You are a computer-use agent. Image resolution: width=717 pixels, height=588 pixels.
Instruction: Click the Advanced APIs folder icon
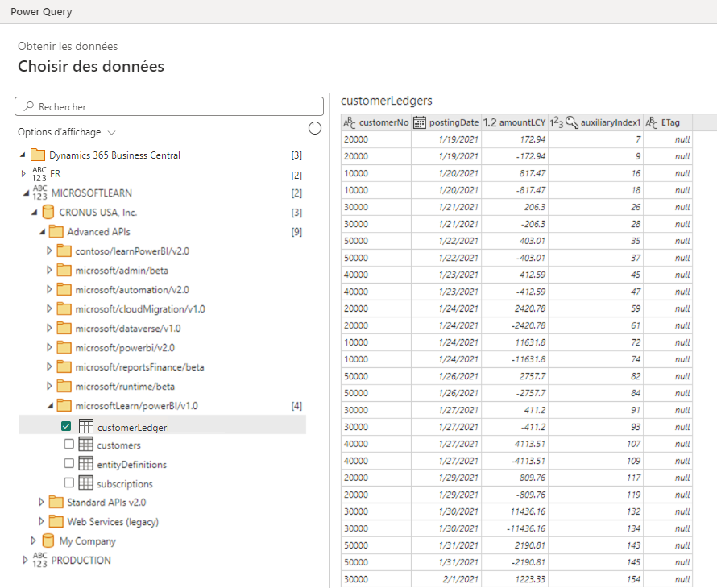[56, 231]
